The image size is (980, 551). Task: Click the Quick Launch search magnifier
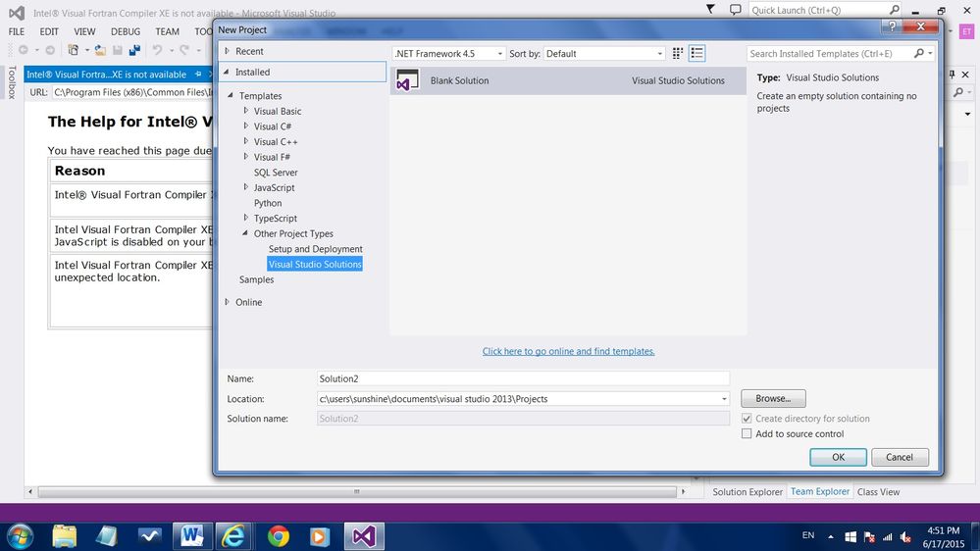point(895,10)
